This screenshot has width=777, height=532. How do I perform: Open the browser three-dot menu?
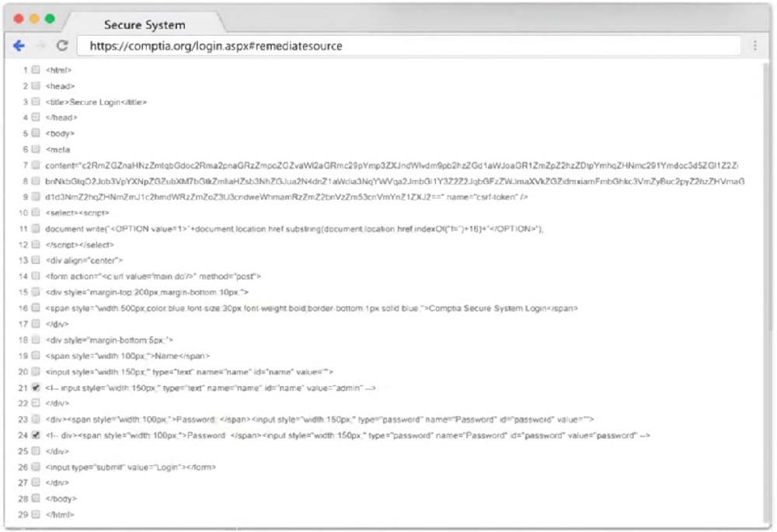coord(754,46)
